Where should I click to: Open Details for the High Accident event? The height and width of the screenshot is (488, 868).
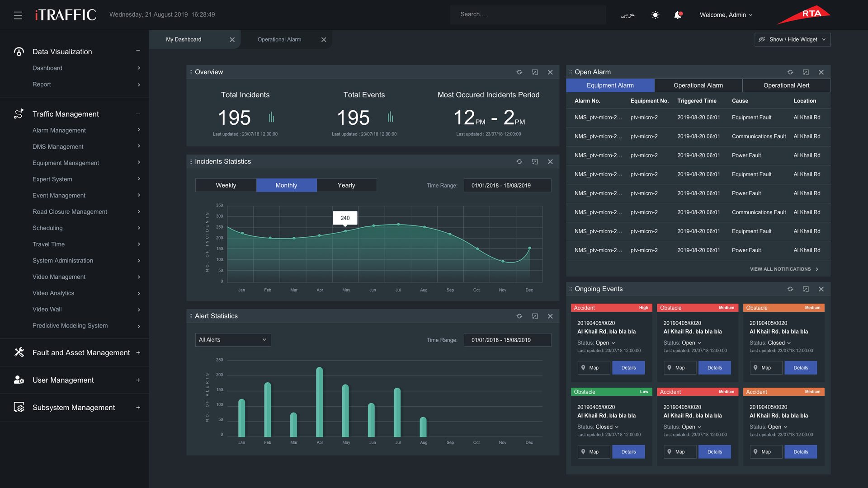(x=628, y=368)
